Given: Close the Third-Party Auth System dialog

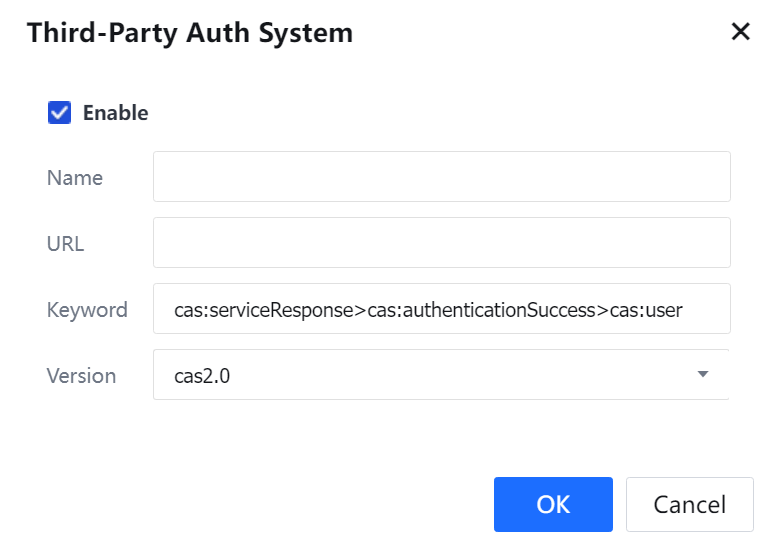Looking at the screenshot, I should coord(740,32).
